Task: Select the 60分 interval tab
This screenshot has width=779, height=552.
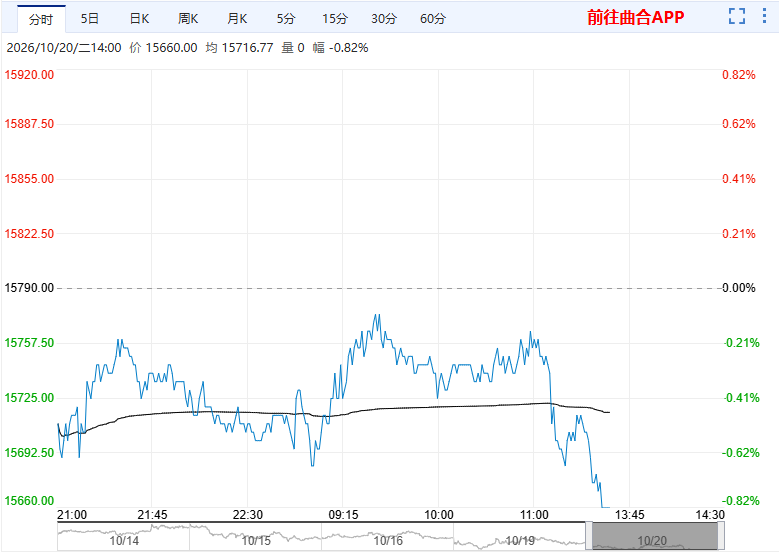Action: coord(433,19)
